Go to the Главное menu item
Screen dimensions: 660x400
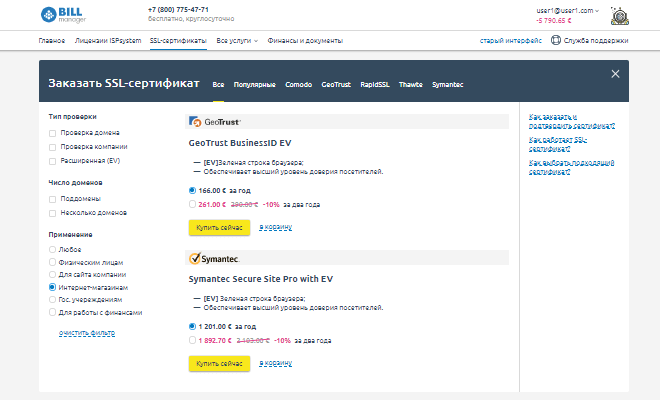pos(52,40)
